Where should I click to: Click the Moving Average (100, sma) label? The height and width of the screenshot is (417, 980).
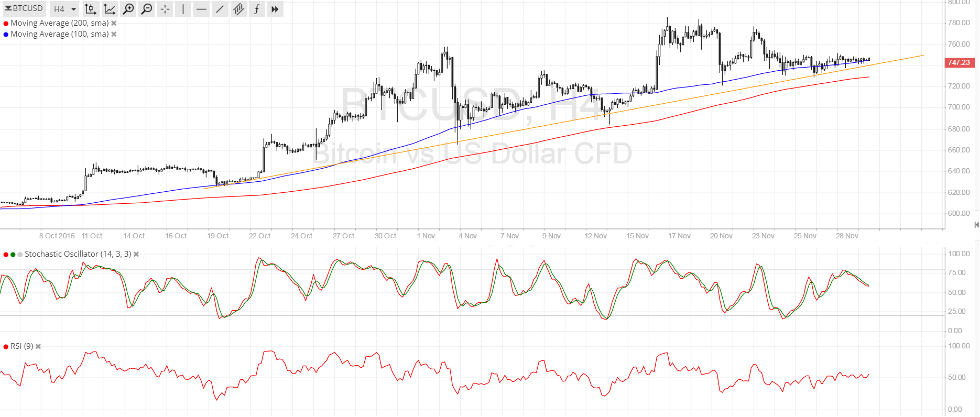point(60,34)
